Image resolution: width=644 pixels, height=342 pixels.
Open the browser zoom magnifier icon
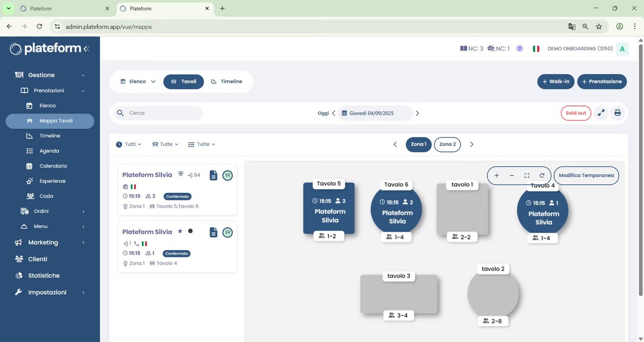click(586, 27)
